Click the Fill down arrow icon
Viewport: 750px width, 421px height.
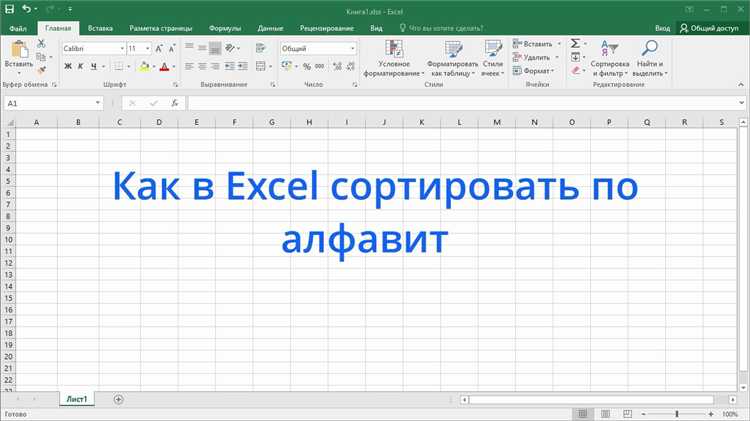(x=575, y=57)
